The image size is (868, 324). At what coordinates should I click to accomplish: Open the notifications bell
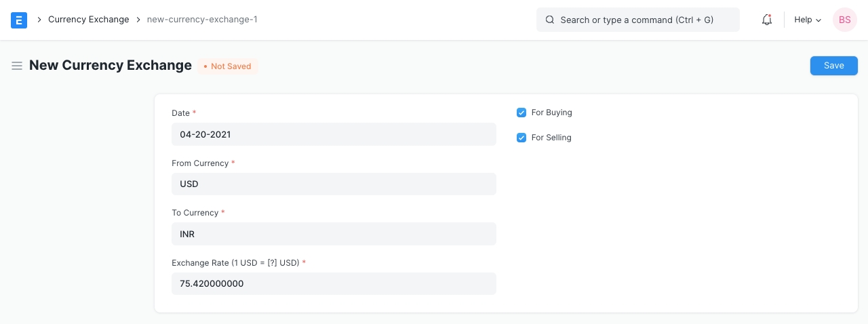click(767, 20)
